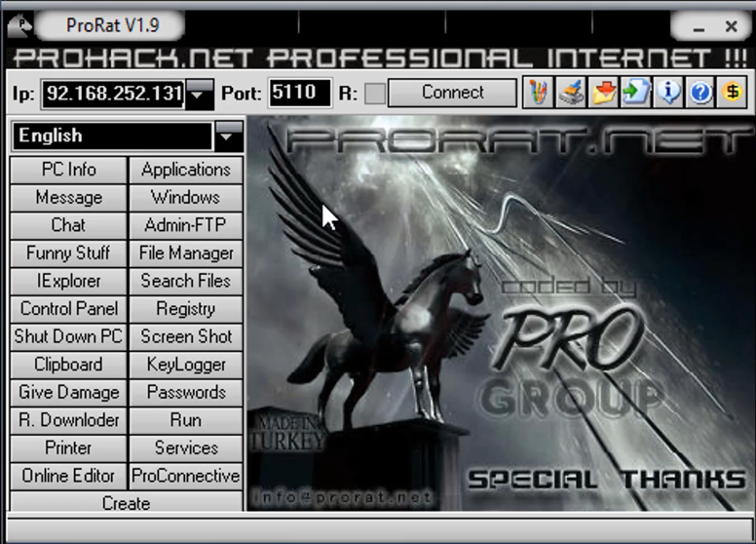Click the Run button
The image size is (756, 544).
point(186,420)
